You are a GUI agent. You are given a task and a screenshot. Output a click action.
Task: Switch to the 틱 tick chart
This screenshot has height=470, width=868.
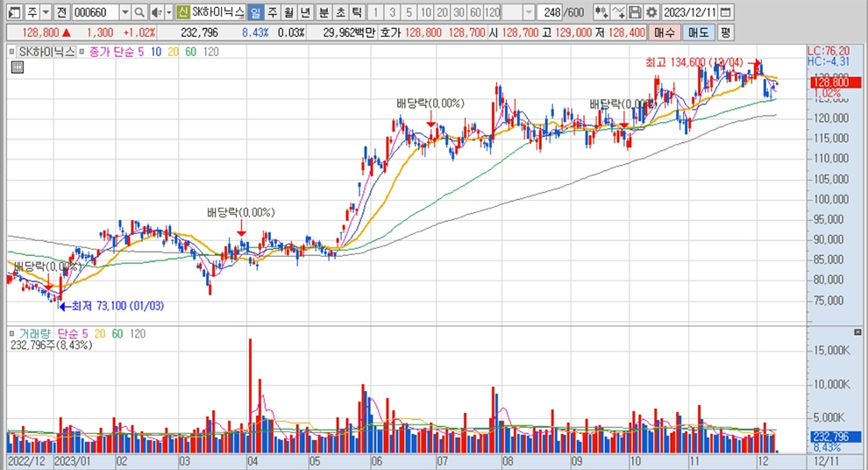tap(357, 11)
